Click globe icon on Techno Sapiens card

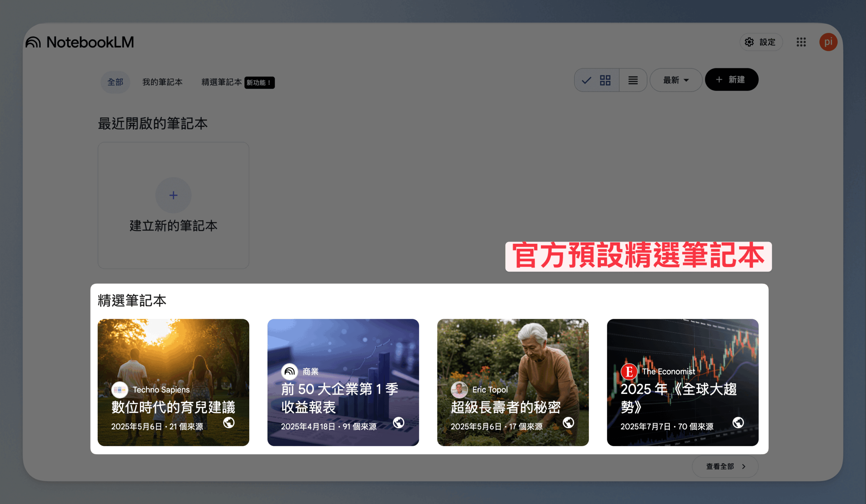pos(229,423)
